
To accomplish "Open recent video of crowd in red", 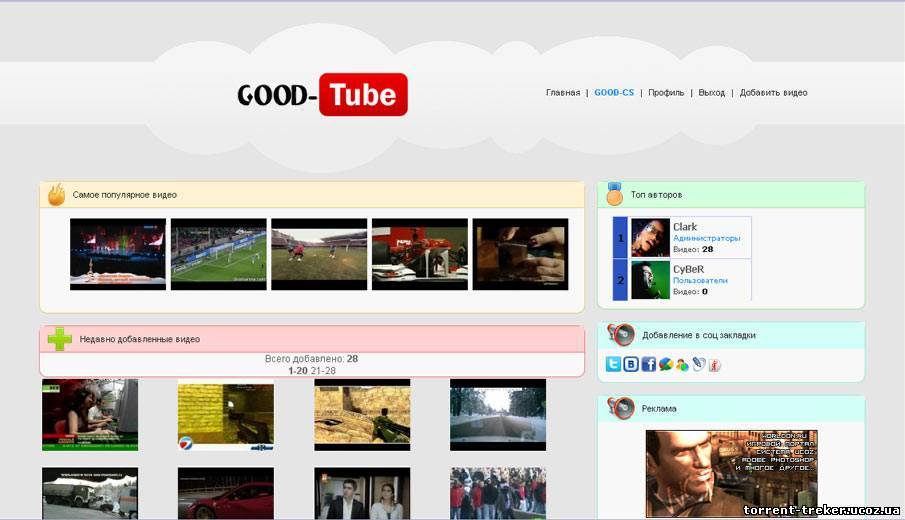I will [x=498, y=493].
